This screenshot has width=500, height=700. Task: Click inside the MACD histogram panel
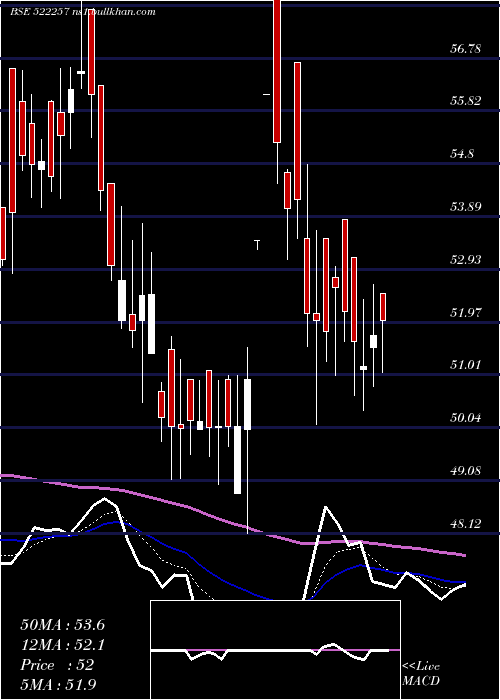coord(275,650)
